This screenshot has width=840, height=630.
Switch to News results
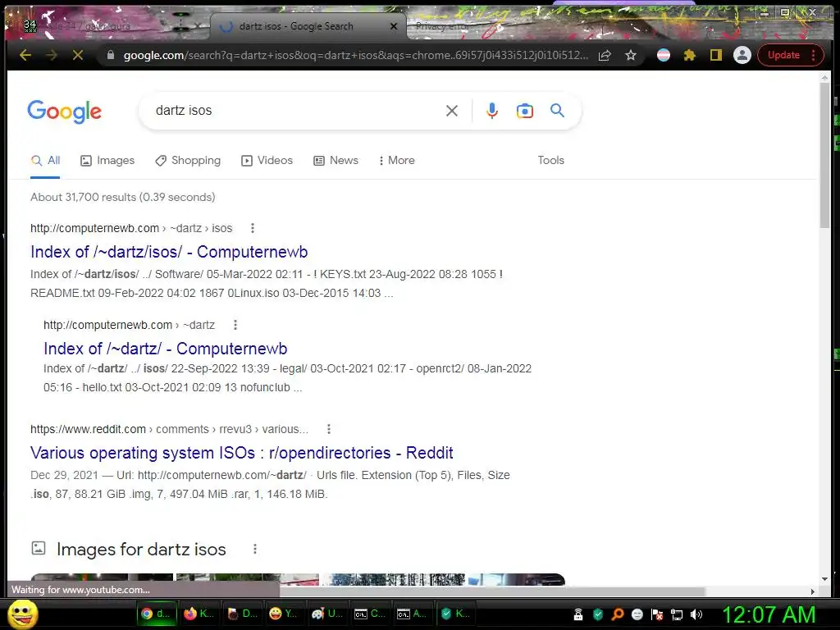(x=336, y=161)
